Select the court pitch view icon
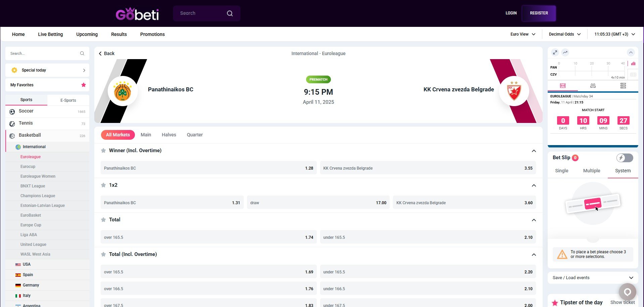644x307 pixels. click(x=563, y=86)
